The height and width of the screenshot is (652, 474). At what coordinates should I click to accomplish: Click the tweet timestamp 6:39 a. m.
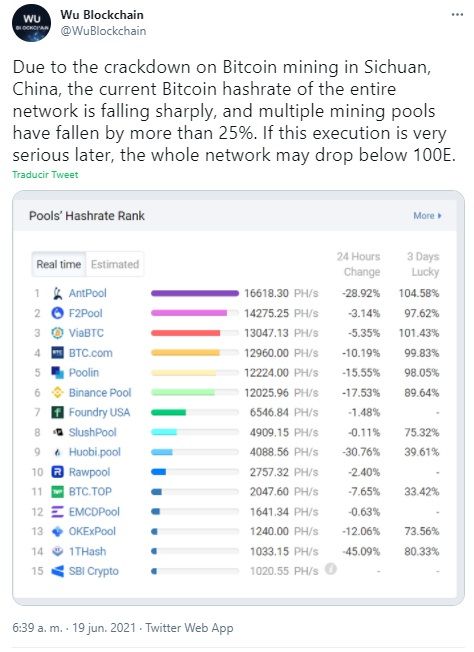pos(37,627)
